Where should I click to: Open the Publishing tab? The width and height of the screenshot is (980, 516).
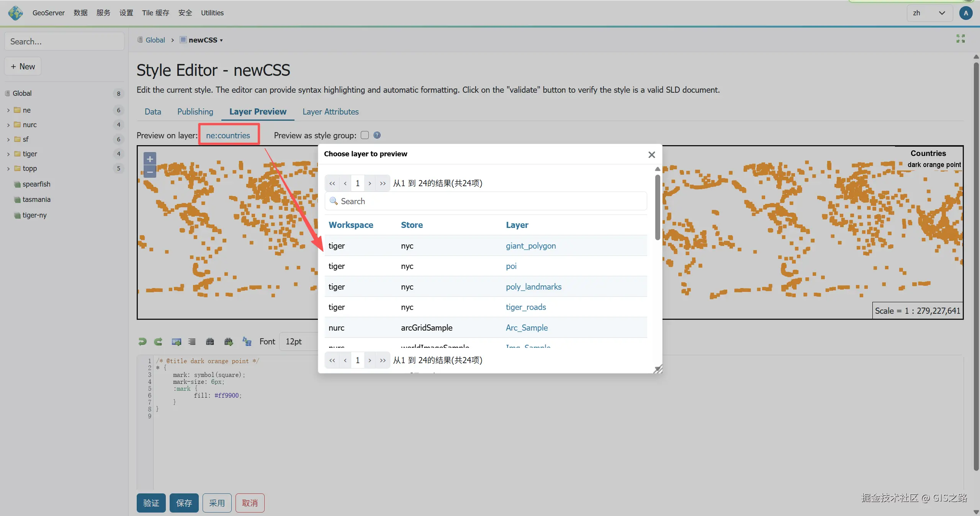195,111
